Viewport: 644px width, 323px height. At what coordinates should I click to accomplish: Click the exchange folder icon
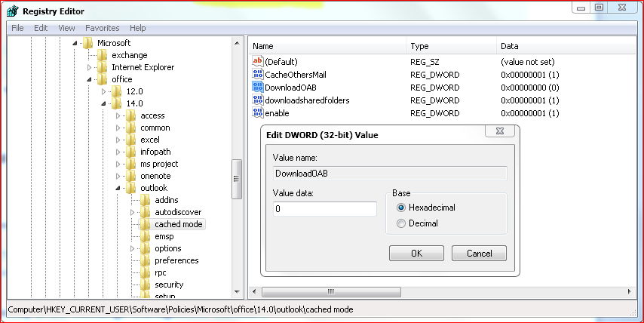(x=103, y=55)
